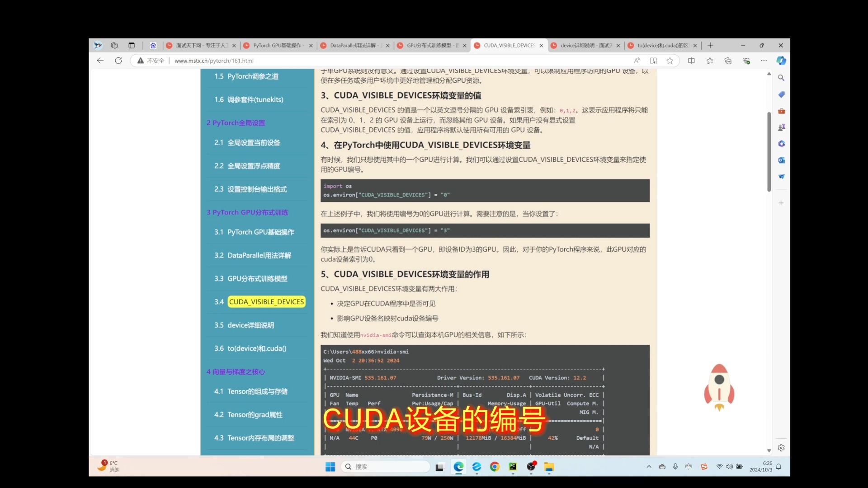Open Outlook icon in Edge sidebar

tap(781, 160)
